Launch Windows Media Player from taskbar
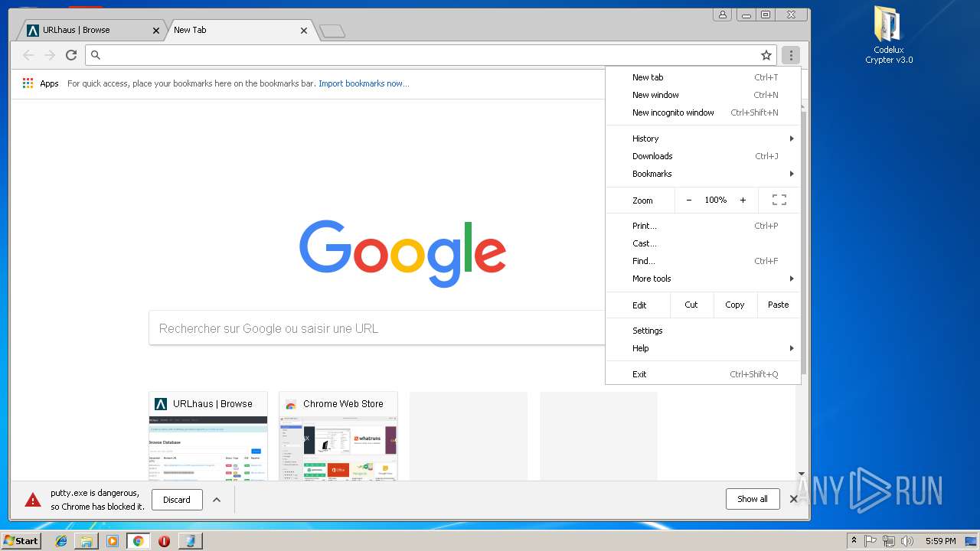The image size is (980, 551). (113, 541)
